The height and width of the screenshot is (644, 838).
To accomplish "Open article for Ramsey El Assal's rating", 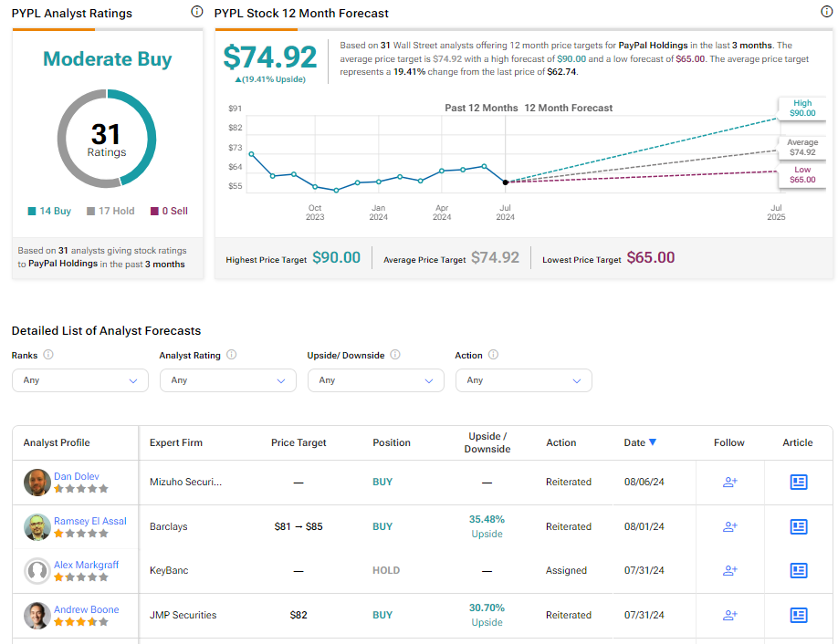I will (x=799, y=526).
